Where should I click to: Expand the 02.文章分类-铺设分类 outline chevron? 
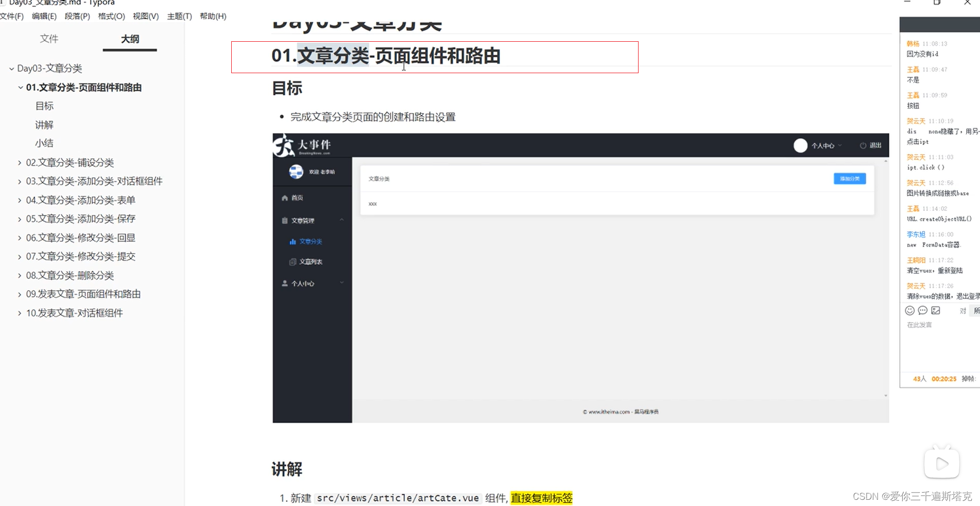click(x=20, y=163)
